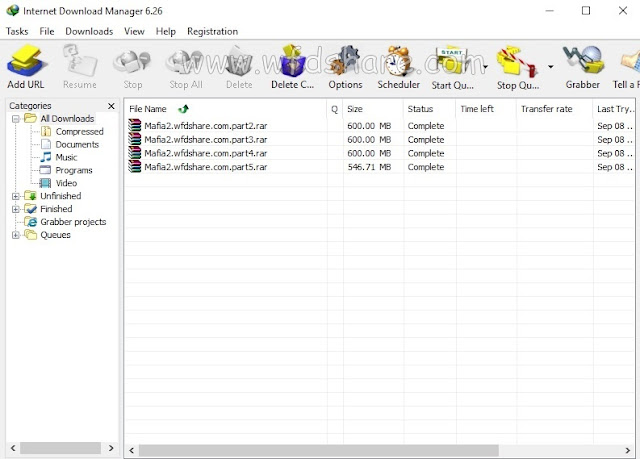Select the Queues folder
Image resolution: width=640 pixels, height=459 pixels.
click(55, 235)
